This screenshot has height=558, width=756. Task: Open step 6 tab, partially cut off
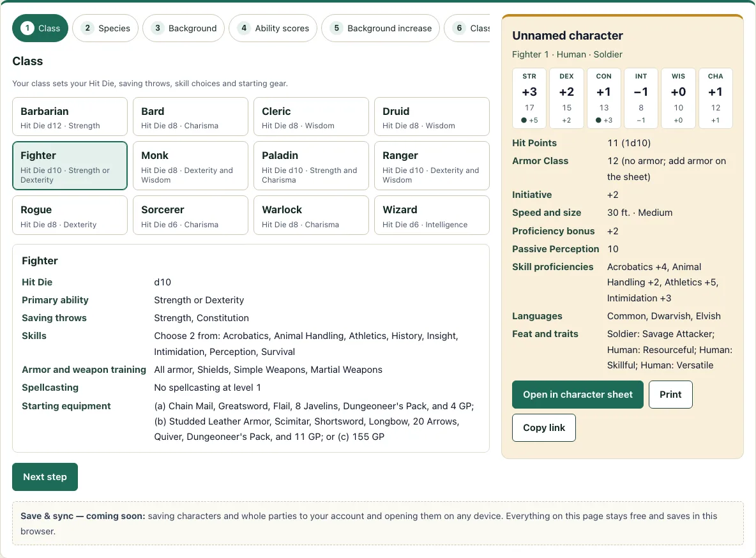[467, 28]
